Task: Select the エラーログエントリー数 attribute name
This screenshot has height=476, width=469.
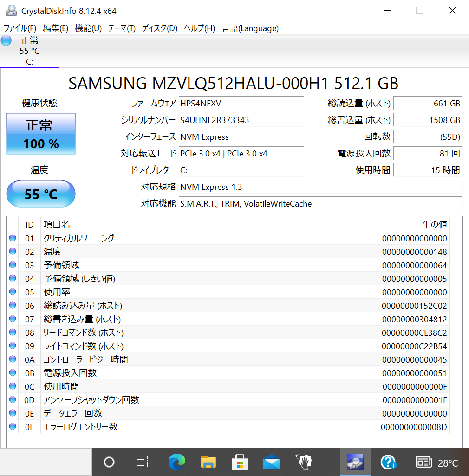Action: [80, 427]
